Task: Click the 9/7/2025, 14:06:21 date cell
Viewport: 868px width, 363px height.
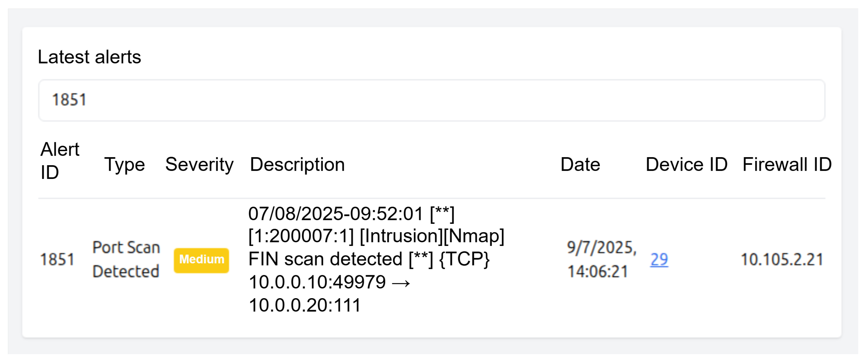Action: coord(601,259)
